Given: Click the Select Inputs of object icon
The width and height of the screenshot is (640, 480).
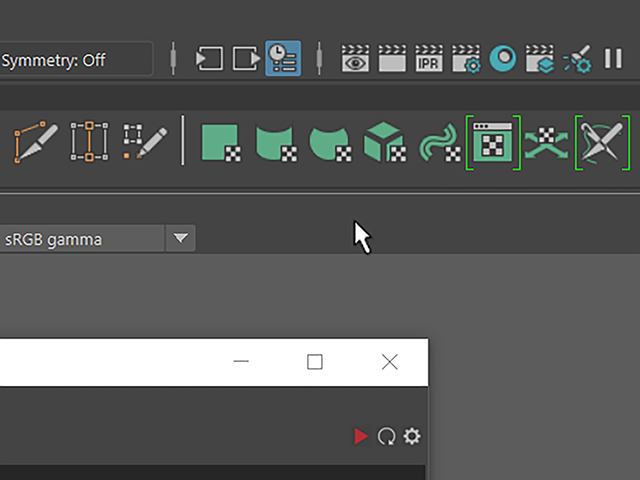Looking at the screenshot, I should (x=209, y=58).
